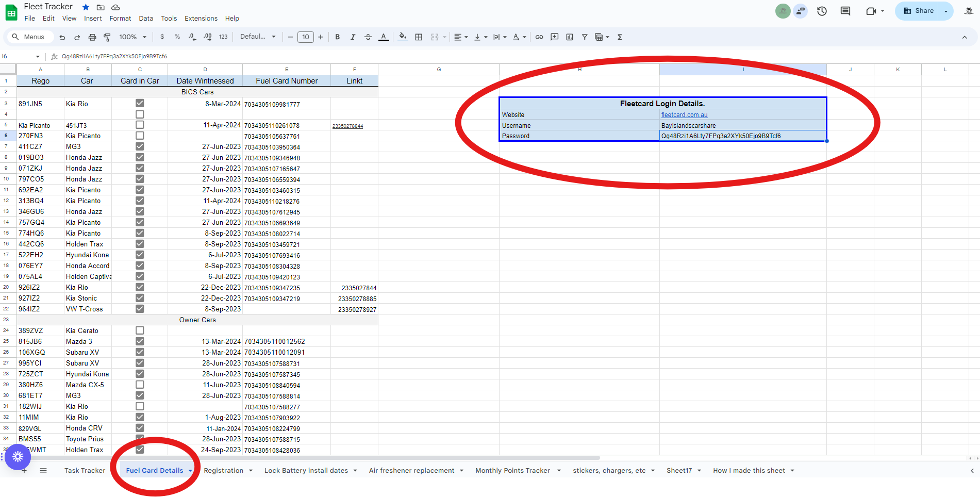Open vertical align dropdown
Screen dimensions: 980x497
[480, 37]
